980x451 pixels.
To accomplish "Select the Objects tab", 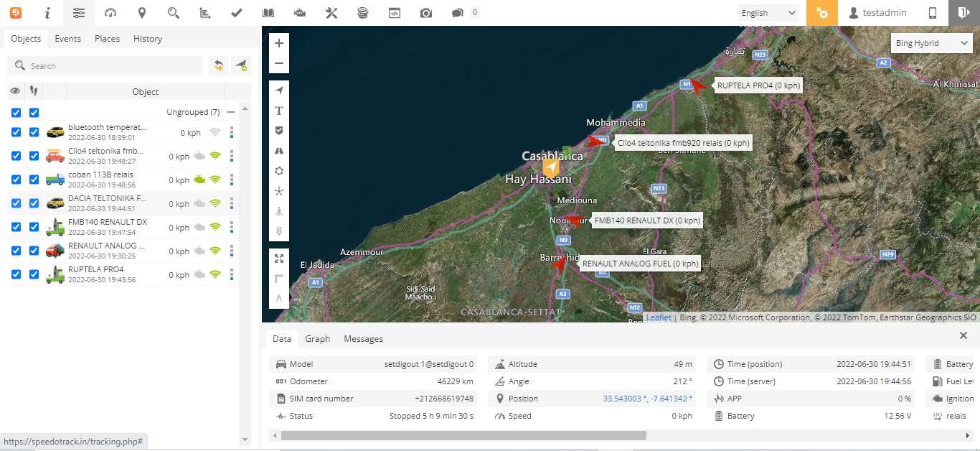I will 26,39.
